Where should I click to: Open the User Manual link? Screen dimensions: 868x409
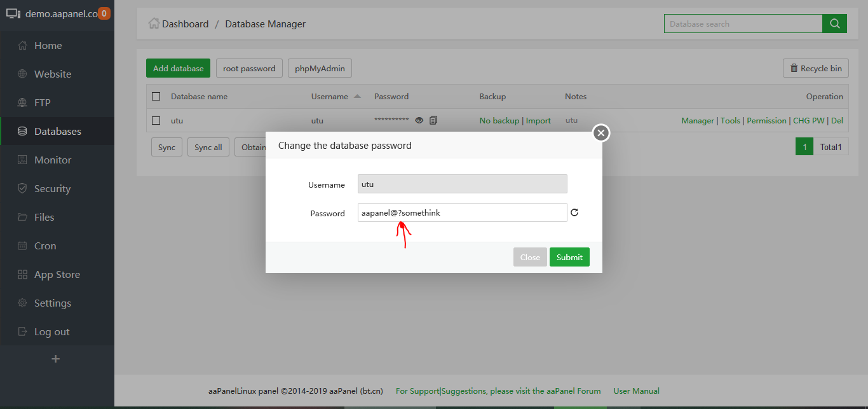[636, 391]
